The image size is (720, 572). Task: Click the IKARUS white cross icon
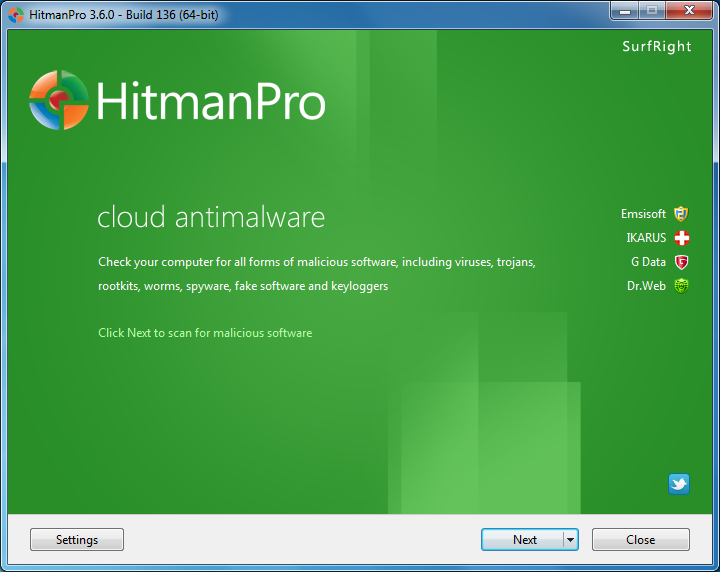point(681,238)
